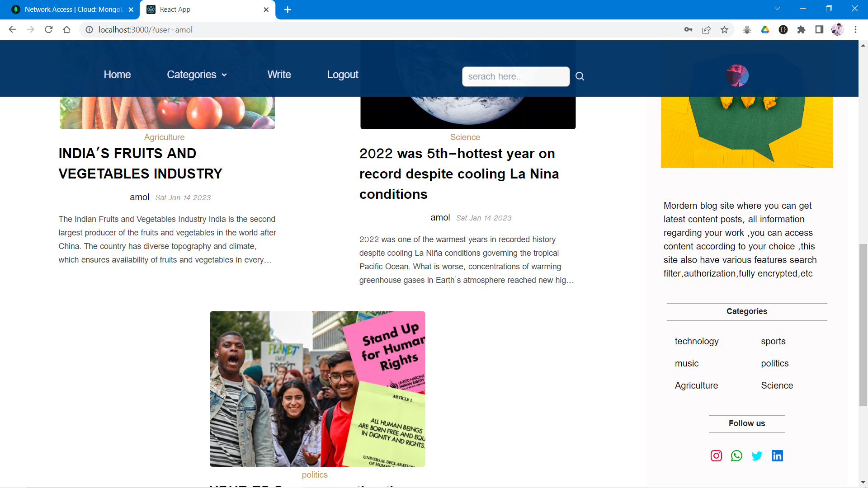This screenshot has height=488, width=868.
Task: Select the technology category link
Action: tap(696, 342)
